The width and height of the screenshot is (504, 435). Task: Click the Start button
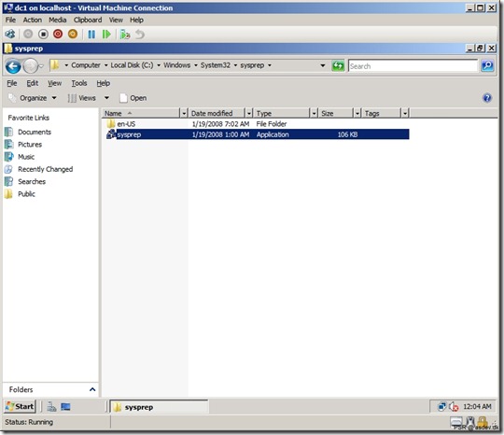pyautogui.click(x=20, y=407)
